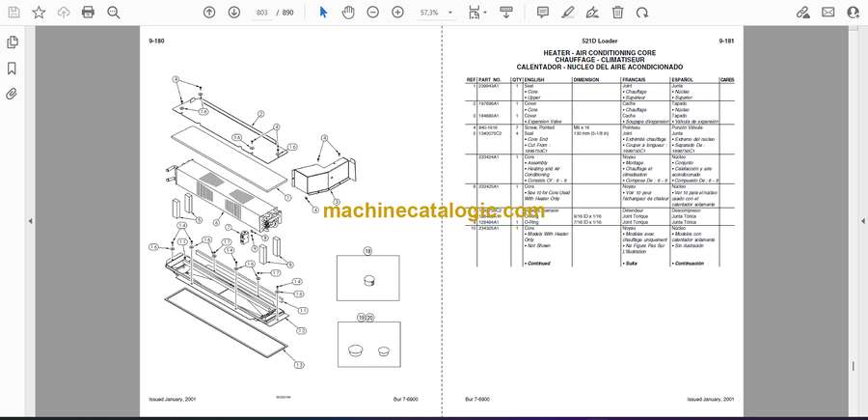868x420 pixels.
Task: Click the 'ENGLISH' column header
Action: tap(533, 80)
